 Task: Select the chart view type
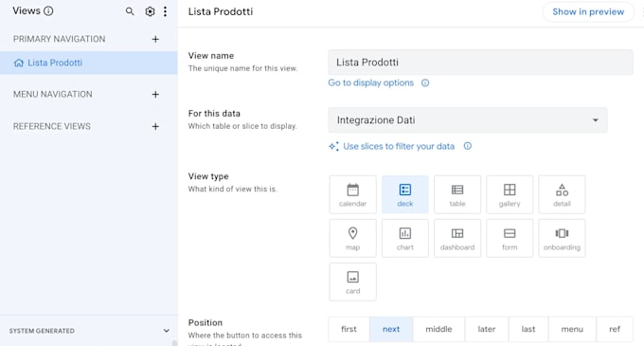(405, 238)
